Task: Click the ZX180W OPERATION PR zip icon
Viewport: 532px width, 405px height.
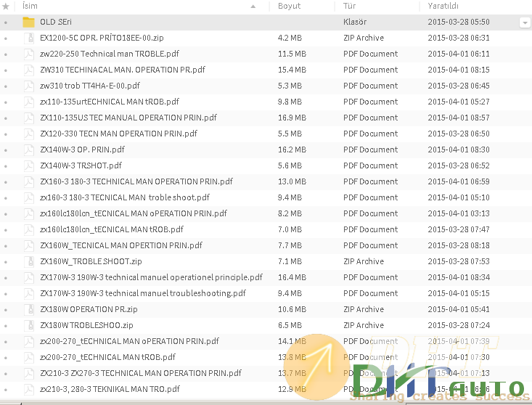Action: 28,309
